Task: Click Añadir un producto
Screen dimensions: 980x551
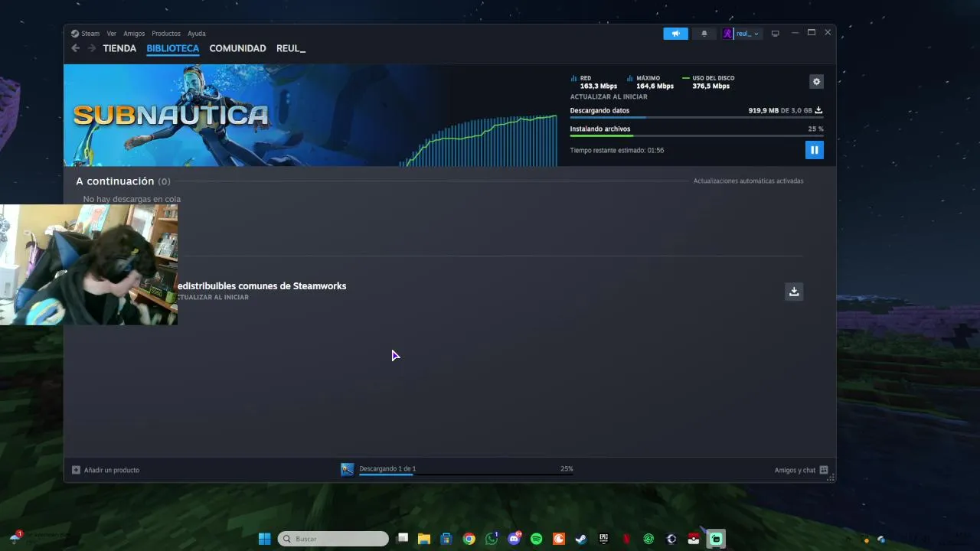Action: (112, 470)
